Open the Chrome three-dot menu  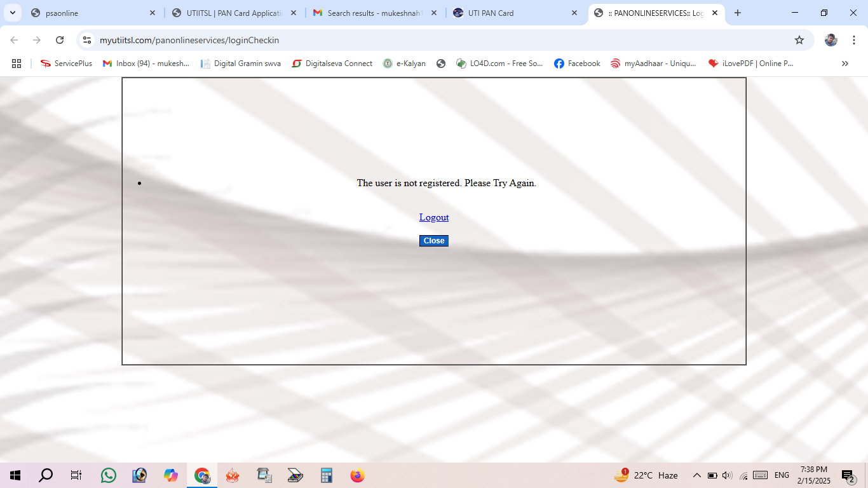point(853,40)
